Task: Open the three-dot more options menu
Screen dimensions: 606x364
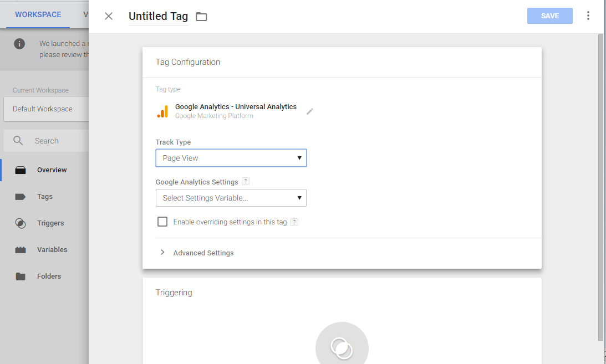Action: [588, 16]
